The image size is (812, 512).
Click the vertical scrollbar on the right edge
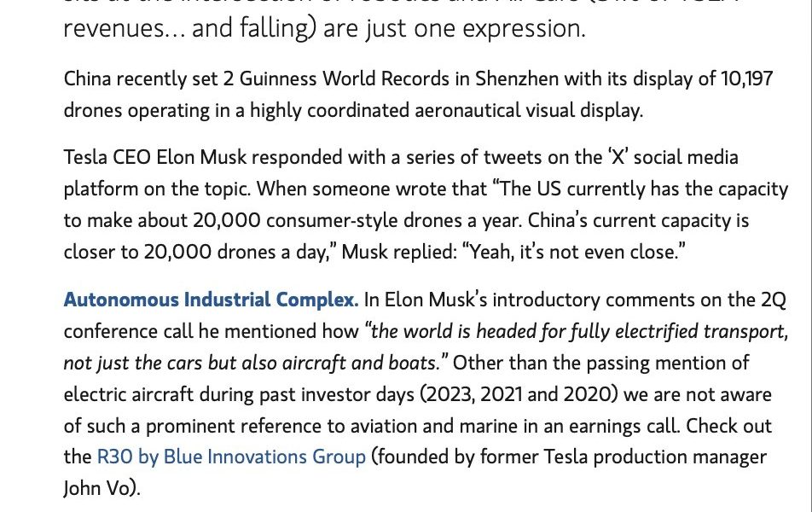point(809,256)
